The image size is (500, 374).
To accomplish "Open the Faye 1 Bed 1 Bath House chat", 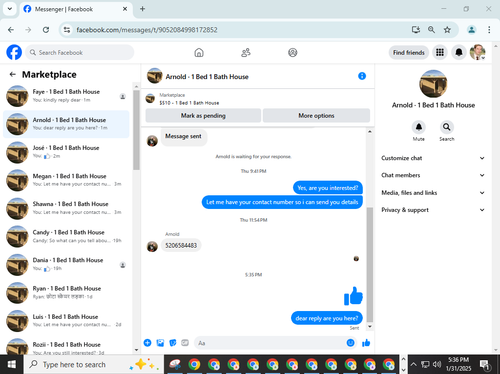I will tap(66, 96).
